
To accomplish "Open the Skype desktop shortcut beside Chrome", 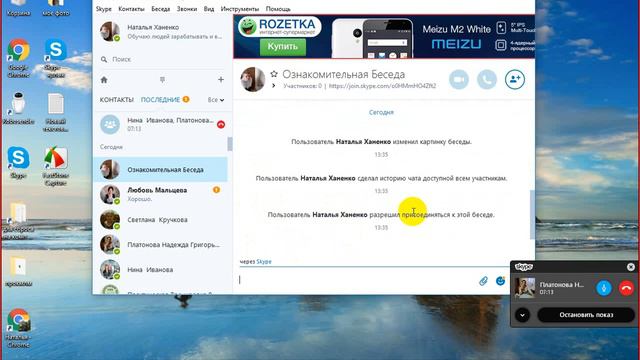I will click(x=56, y=58).
